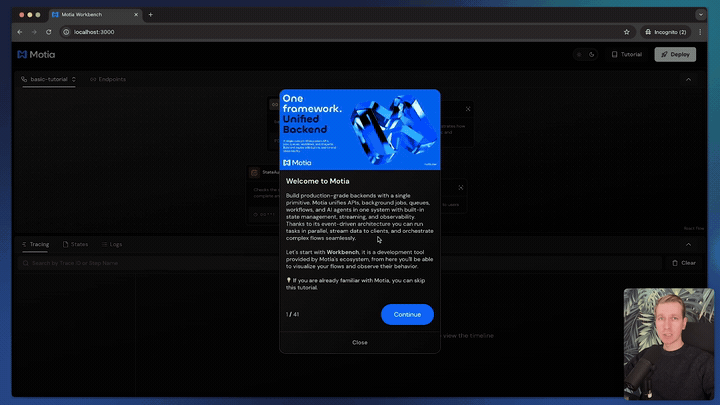Click the Motia logo in the header

point(36,54)
